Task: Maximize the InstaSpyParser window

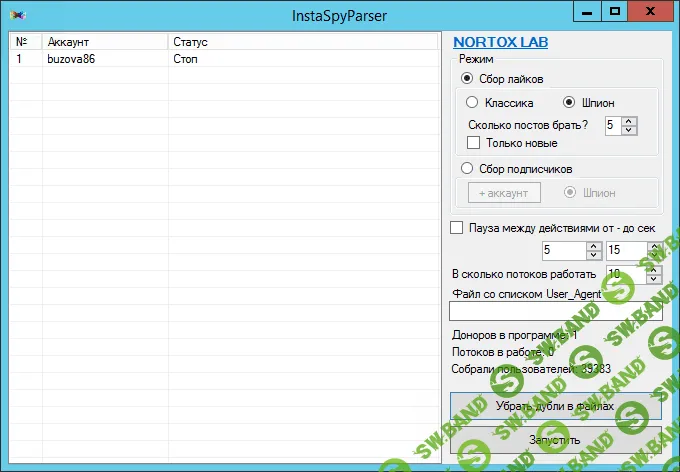Action: 615,12
